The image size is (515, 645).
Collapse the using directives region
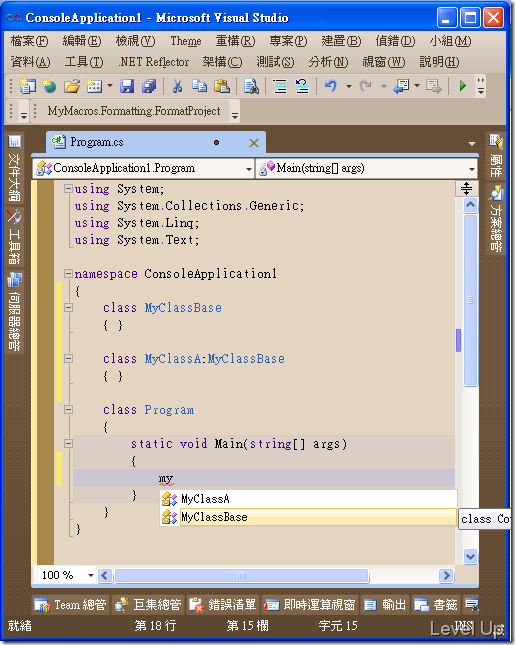tap(68, 189)
